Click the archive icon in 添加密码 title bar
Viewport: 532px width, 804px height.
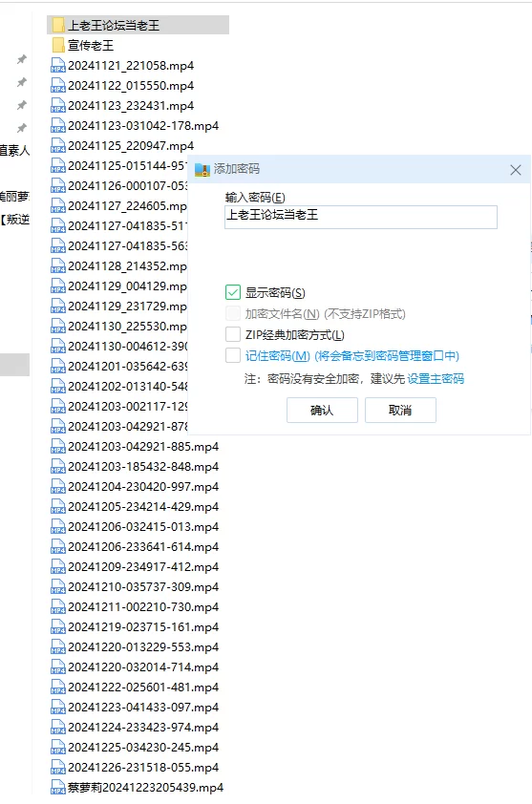(x=202, y=170)
